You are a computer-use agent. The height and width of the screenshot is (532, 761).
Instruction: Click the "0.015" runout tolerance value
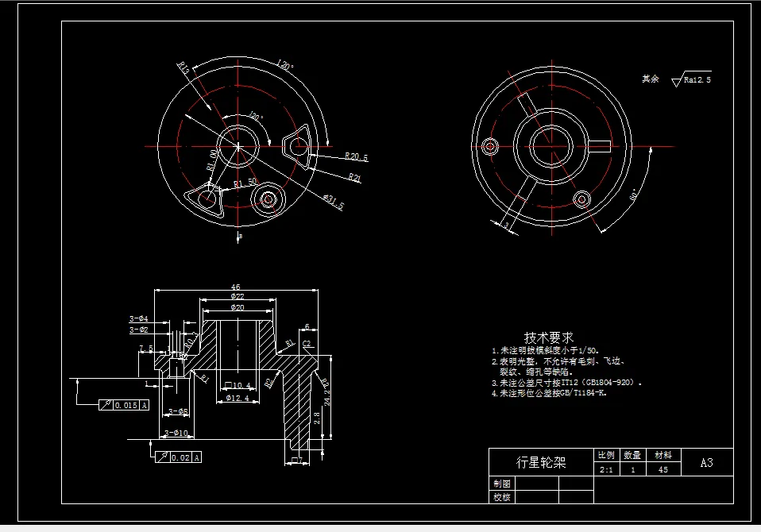[126, 405]
